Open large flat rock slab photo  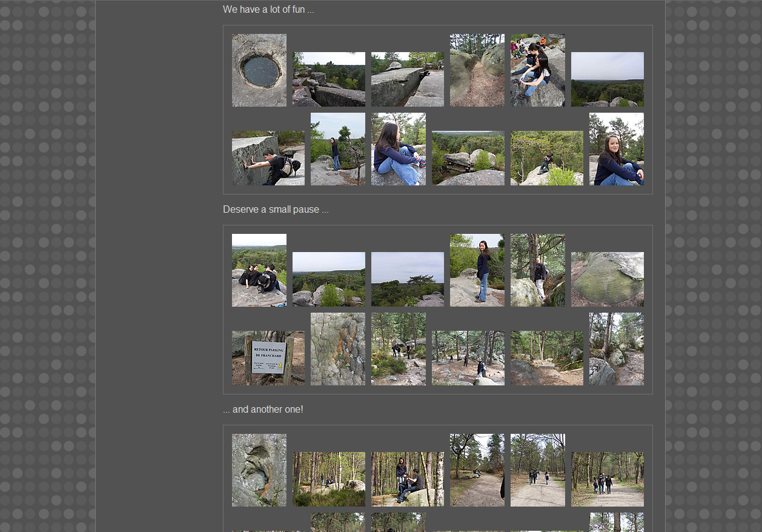click(407, 79)
